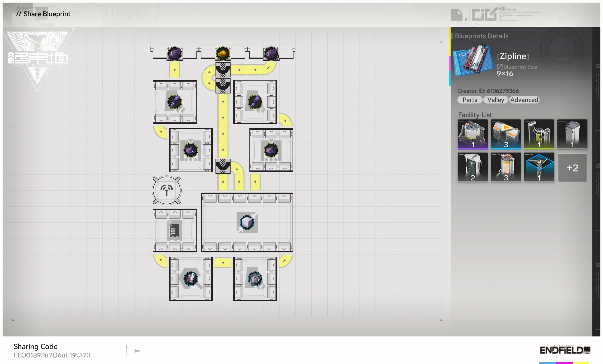This screenshot has width=603, height=364.
Task: Click the Share Blueprint header title
Action: [43, 14]
